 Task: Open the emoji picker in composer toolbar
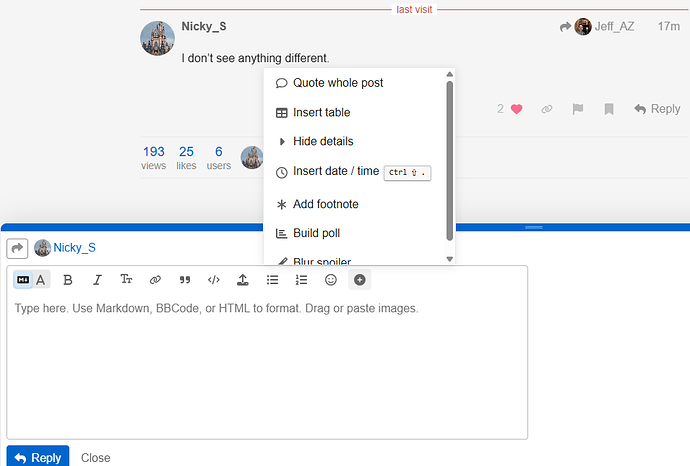331,280
